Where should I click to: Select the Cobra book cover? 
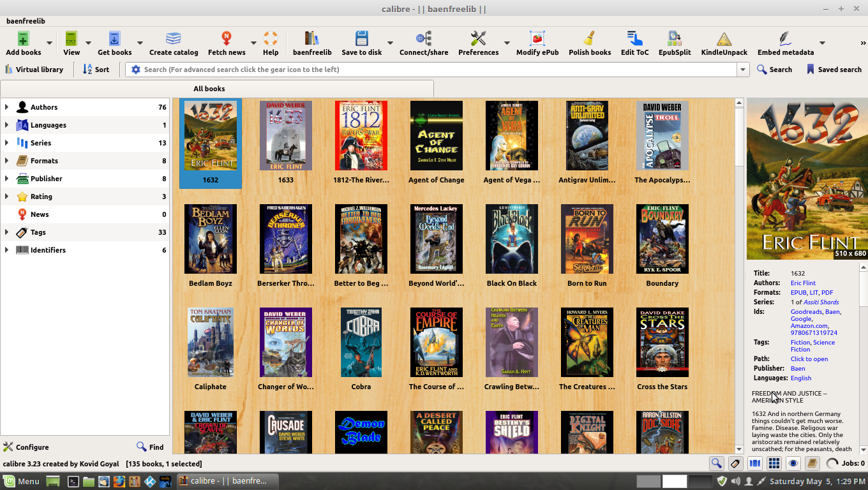[x=361, y=342]
